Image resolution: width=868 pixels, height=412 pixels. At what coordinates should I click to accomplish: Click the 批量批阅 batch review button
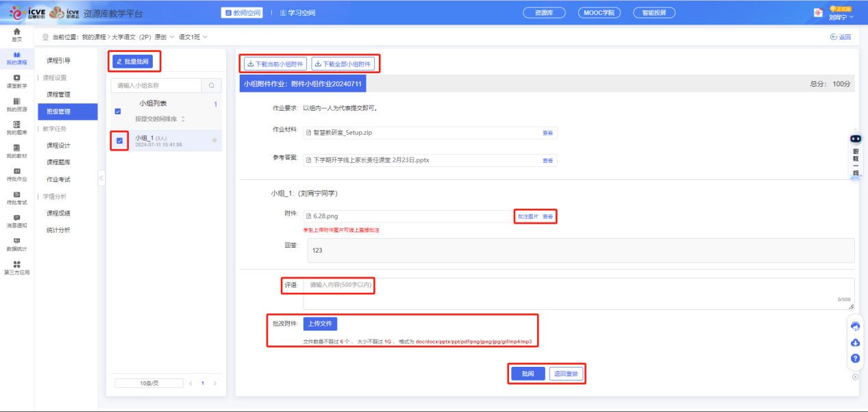pos(133,62)
